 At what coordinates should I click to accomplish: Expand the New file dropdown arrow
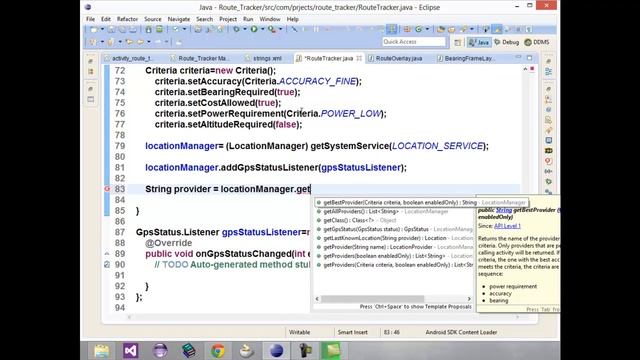tap(102, 29)
